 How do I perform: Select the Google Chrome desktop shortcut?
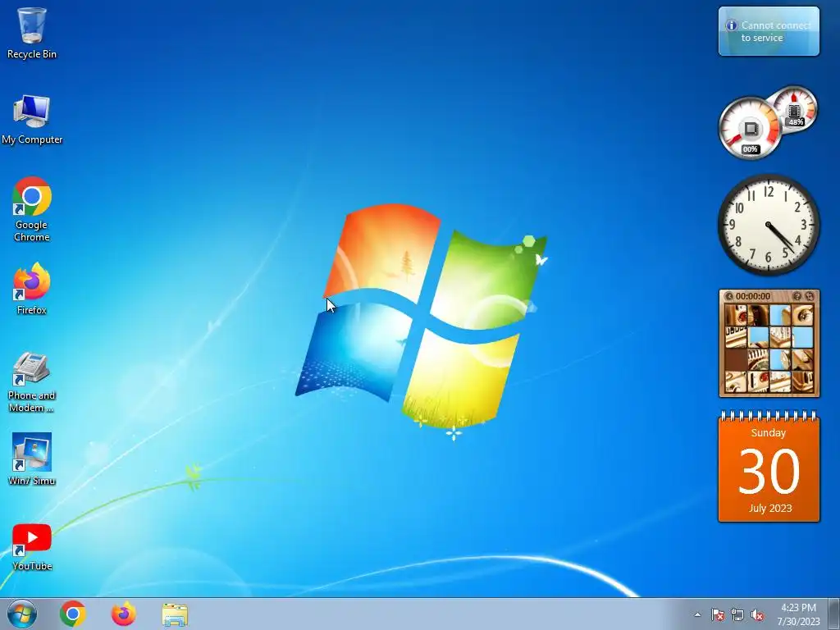(x=32, y=209)
